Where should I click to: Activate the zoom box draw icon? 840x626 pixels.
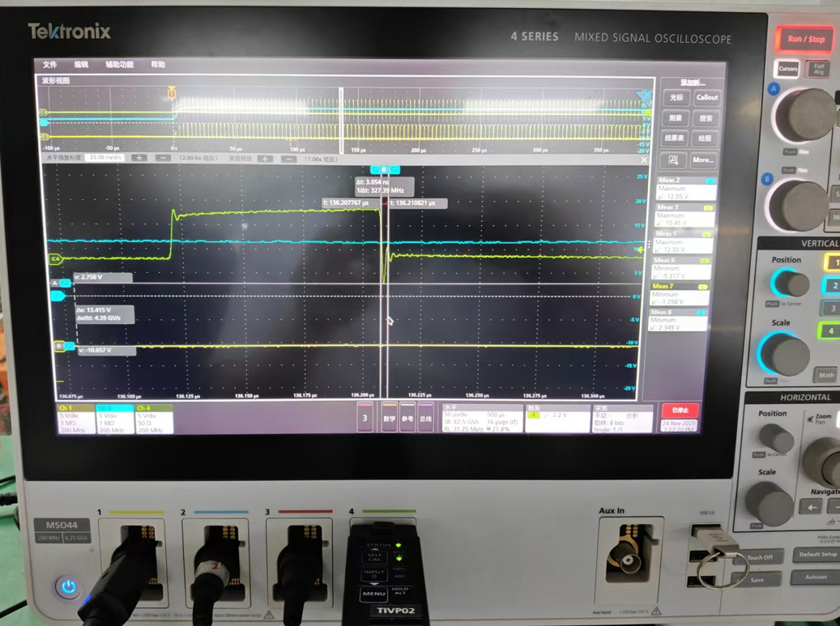pyautogui.click(x=673, y=160)
